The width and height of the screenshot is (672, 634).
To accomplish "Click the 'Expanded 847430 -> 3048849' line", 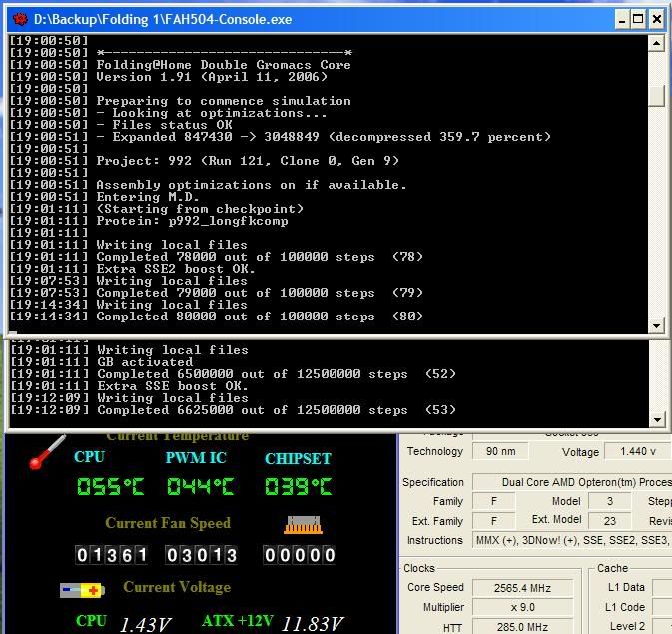I will 324,137.
